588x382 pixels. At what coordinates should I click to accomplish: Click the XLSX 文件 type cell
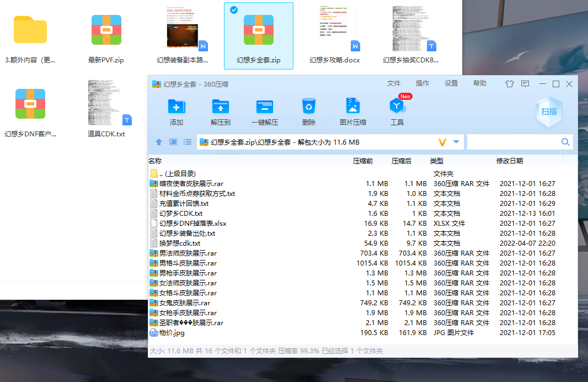(x=449, y=223)
